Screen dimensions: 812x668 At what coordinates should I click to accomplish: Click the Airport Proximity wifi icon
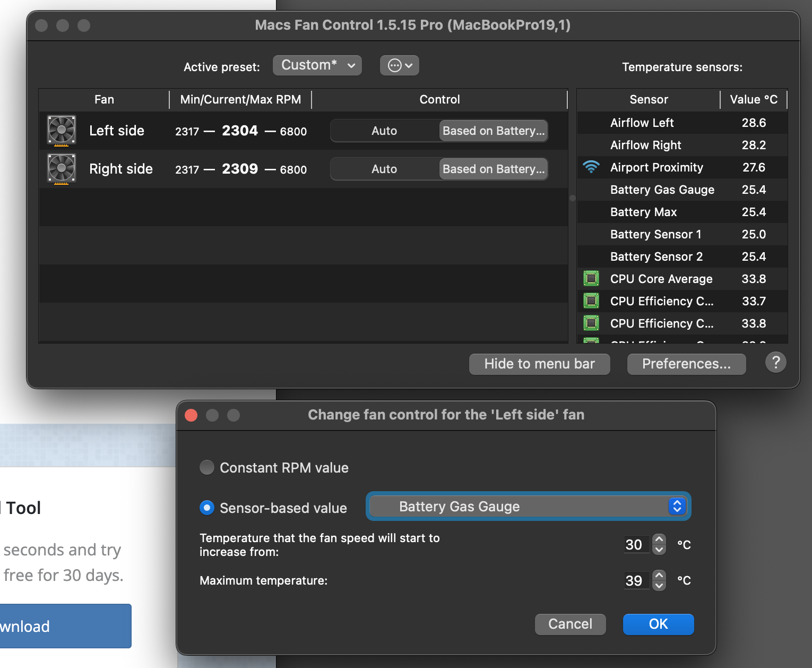tap(591, 167)
